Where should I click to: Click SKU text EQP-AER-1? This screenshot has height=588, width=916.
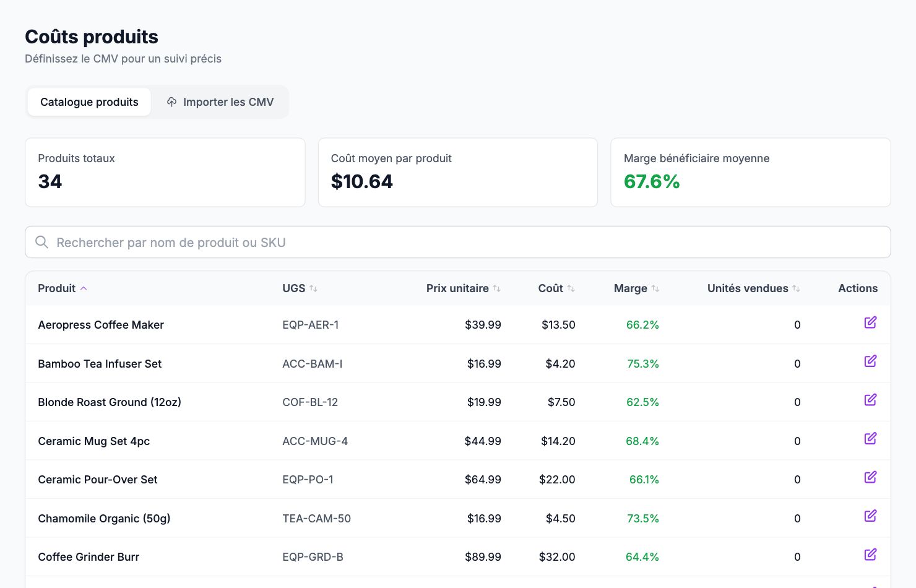(311, 325)
